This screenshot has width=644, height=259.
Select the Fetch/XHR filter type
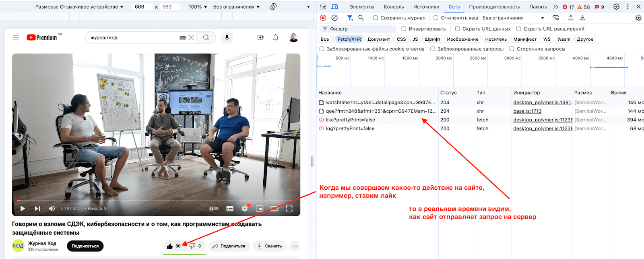[x=349, y=39]
